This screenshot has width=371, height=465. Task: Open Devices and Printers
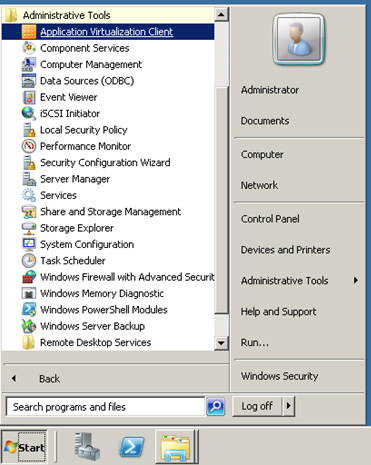tap(286, 250)
